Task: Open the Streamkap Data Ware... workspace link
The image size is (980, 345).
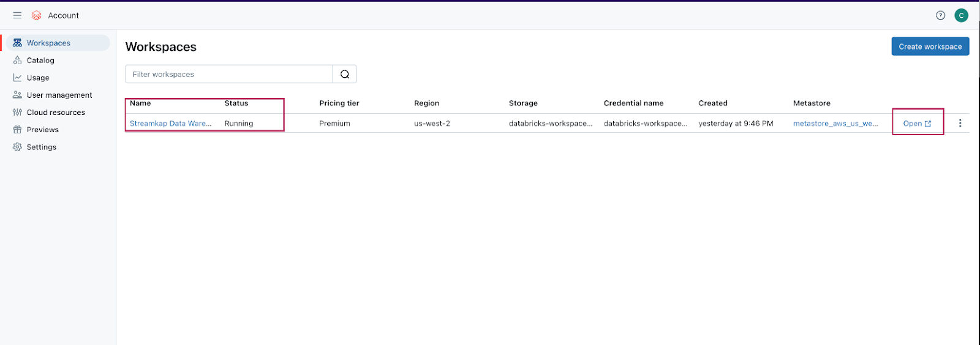Action: pyautogui.click(x=171, y=123)
